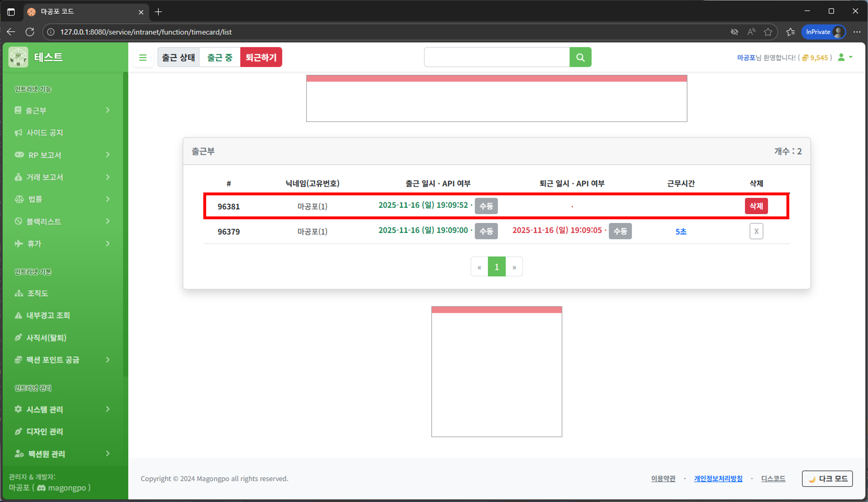Viewport: 868px width, 502px height.
Task: Click the top search input field
Action: click(496, 57)
